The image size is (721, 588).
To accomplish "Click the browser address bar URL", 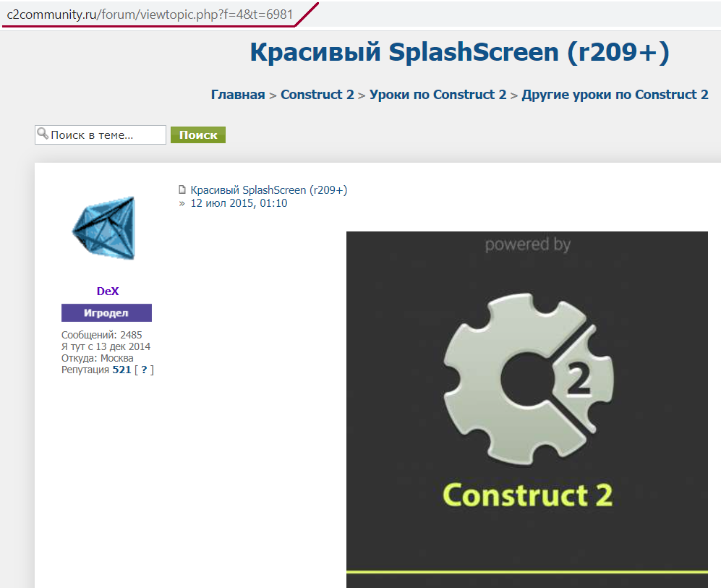I will click(x=150, y=14).
